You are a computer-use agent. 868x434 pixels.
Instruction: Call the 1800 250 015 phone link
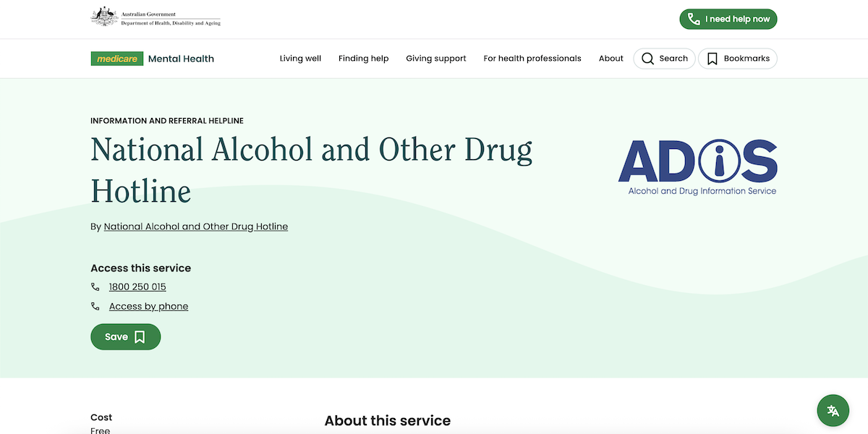coord(137,286)
